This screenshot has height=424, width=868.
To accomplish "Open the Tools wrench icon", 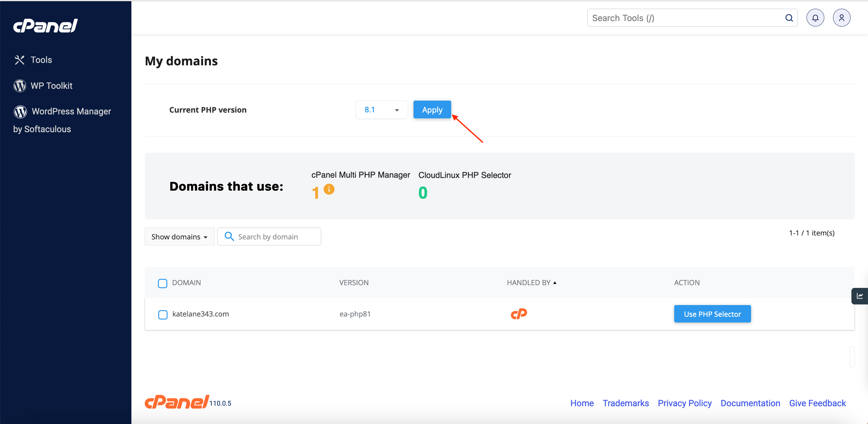I will pyautogui.click(x=20, y=60).
